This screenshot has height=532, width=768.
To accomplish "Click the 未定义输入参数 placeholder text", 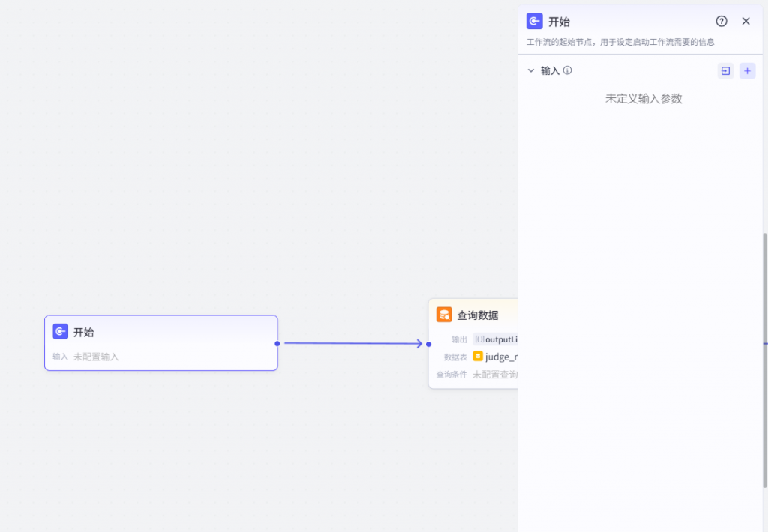I will click(x=643, y=99).
